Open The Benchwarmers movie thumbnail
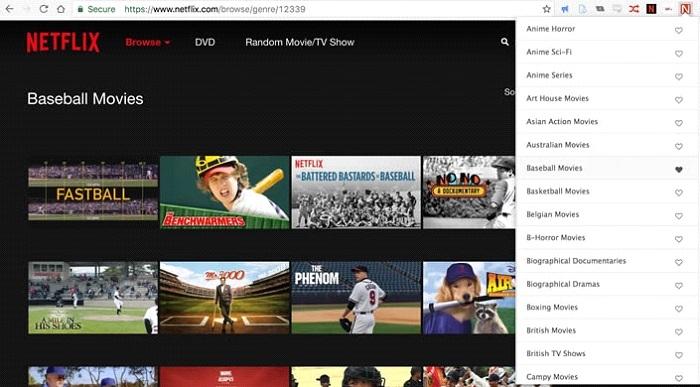The image size is (700, 387). (225, 192)
